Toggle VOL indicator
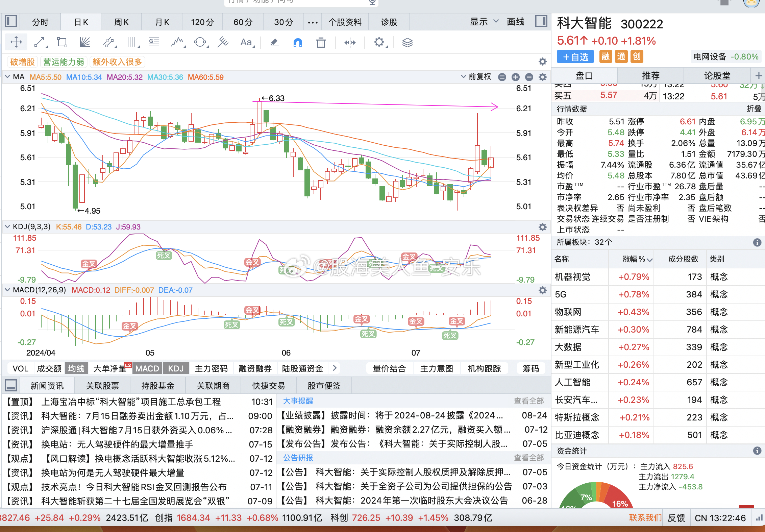 20,368
